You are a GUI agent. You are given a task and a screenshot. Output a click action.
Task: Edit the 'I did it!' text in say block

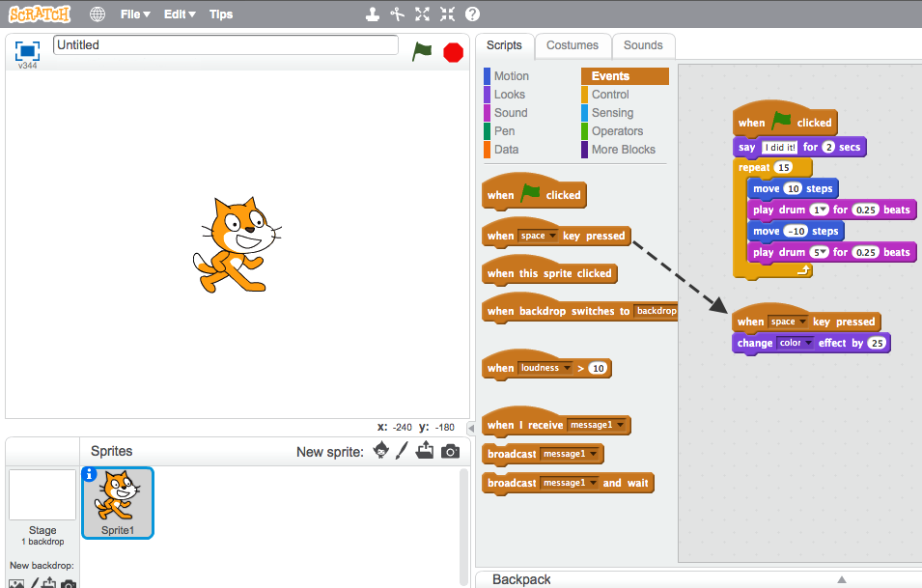tap(780, 147)
